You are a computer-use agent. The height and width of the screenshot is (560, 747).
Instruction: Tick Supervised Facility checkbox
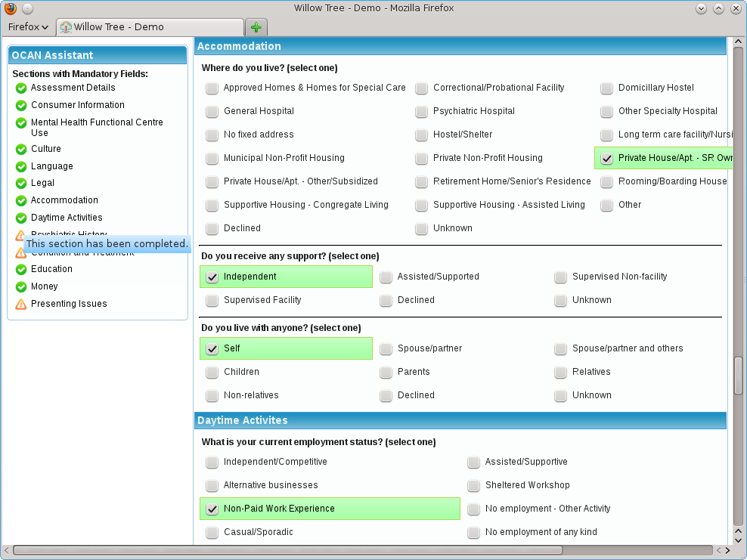(x=212, y=300)
